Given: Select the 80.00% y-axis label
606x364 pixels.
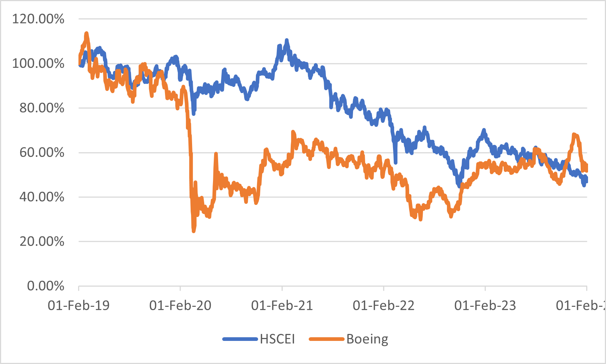Looking at the screenshot, I should click(x=42, y=108).
